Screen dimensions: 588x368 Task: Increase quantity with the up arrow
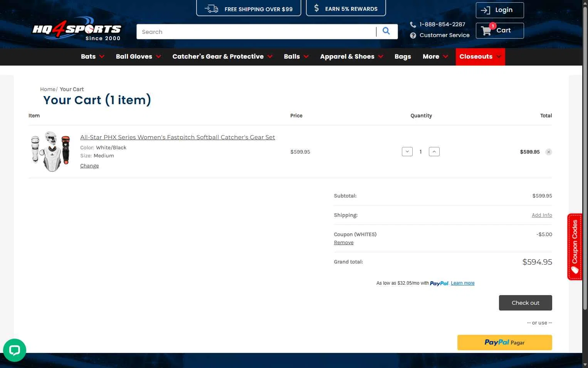[x=434, y=152]
